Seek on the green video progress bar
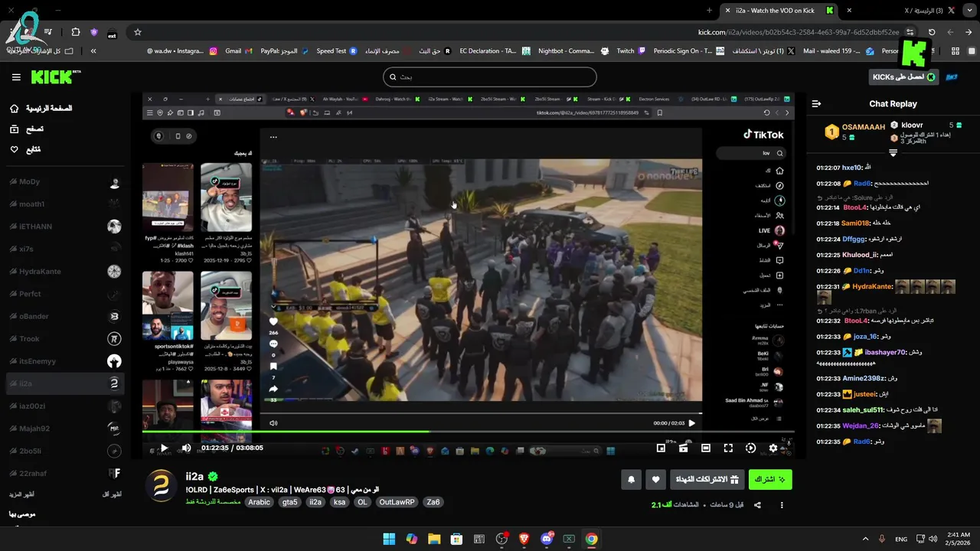The height and width of the screenshot is (551, 980). click(468, 432)
